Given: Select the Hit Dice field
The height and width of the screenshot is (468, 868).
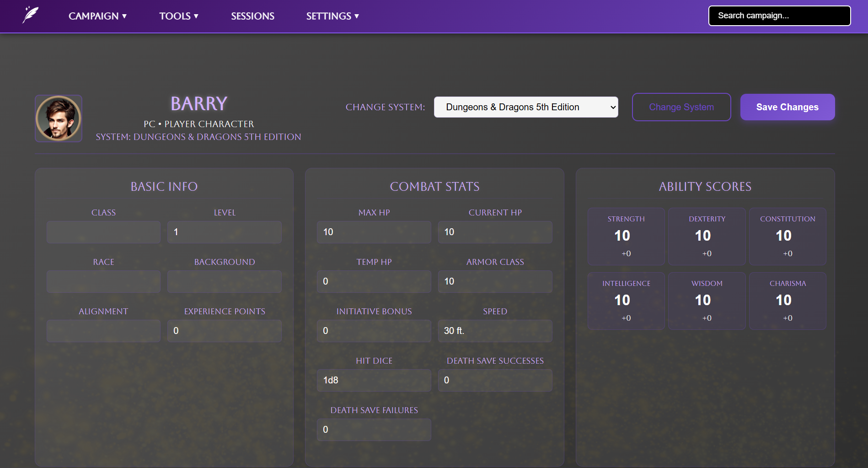Looking at the screenshot, I should (374, 380).
